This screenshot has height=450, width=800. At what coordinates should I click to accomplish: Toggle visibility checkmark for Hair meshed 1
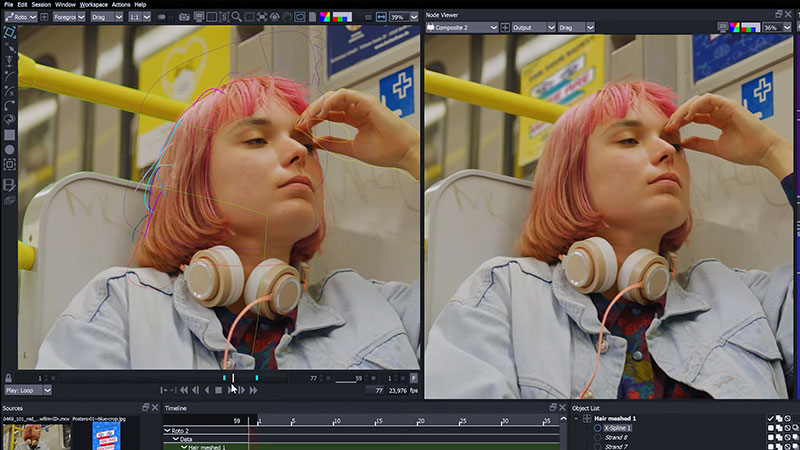click(770, 418)
